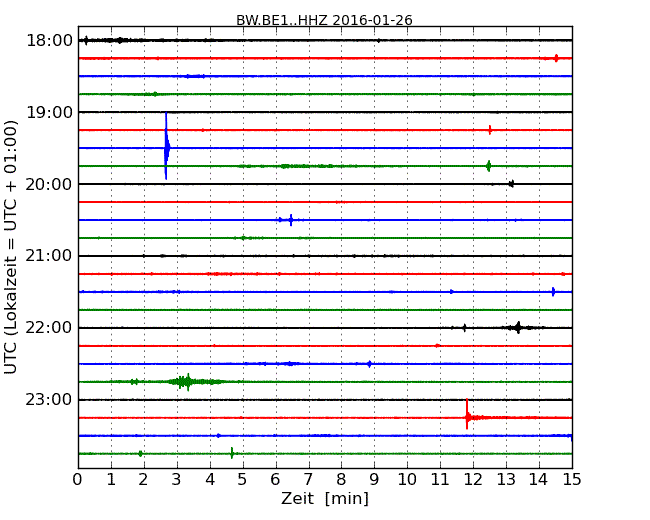650x520 pixels.
Task: Click the large red spike after 23:00
Action: pos(467,415)
